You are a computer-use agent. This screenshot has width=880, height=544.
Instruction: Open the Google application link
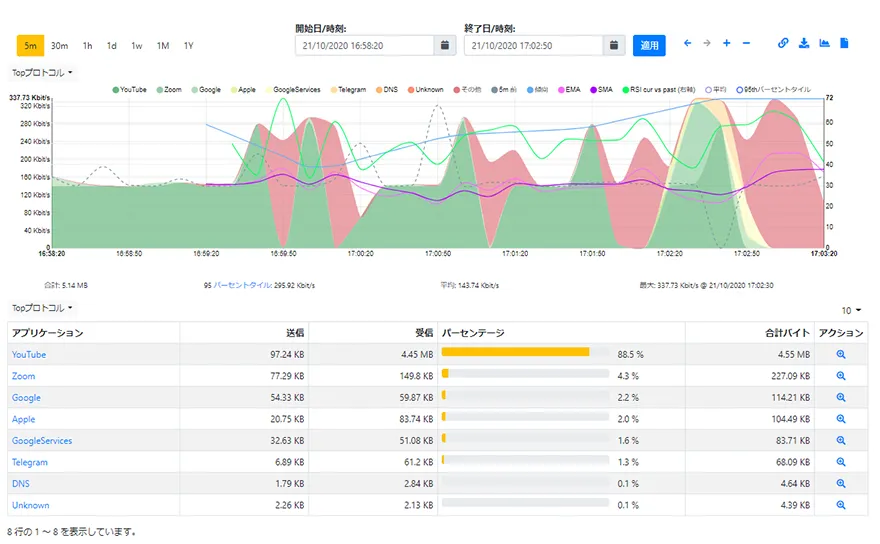[x=26, y=397]
